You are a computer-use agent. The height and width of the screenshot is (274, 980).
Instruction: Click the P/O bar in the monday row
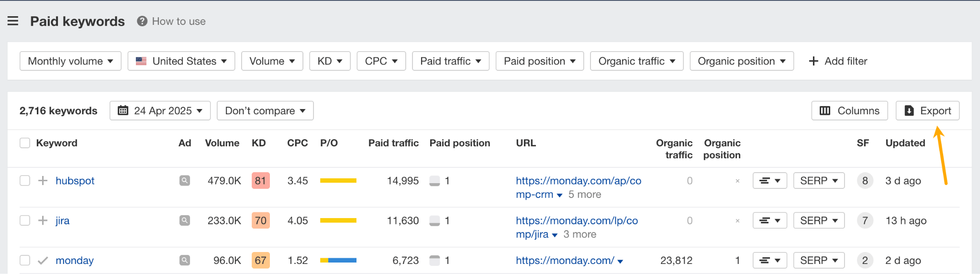[338, 260]
